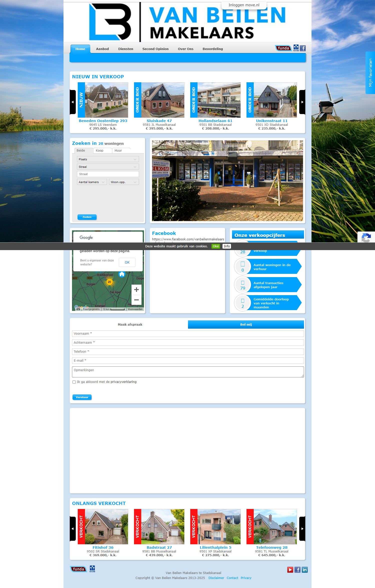The height and width of the screenshot is (588, 375).
Task: Click the blue house marker on the map
Action: (122, 274)
